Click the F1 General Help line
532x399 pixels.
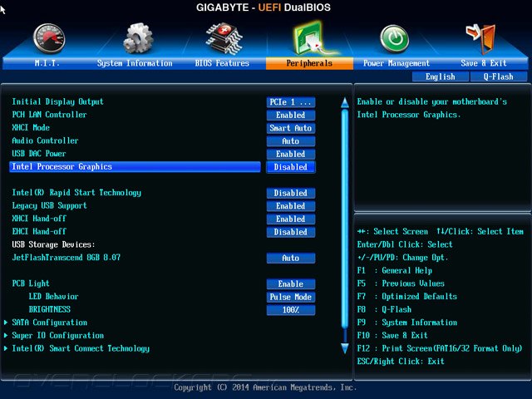(395, 270)
